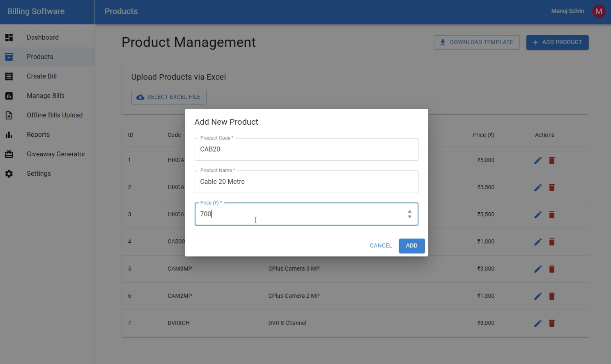
Task: Open the Dashboard from the sidebar
Action: point(43,37)
